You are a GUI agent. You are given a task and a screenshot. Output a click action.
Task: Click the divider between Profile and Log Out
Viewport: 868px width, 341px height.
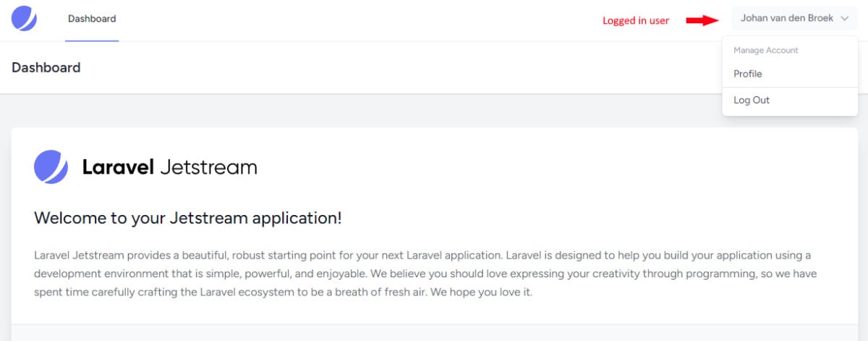(790, 88)
